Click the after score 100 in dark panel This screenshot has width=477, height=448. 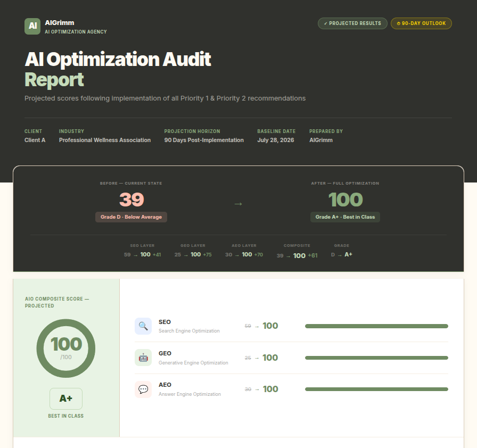point(346,200)
